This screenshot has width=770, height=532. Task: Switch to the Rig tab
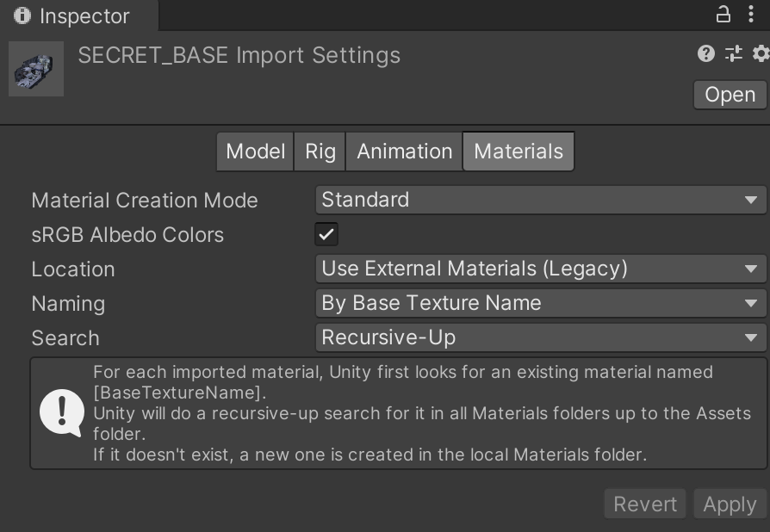(x=320, y=152)
